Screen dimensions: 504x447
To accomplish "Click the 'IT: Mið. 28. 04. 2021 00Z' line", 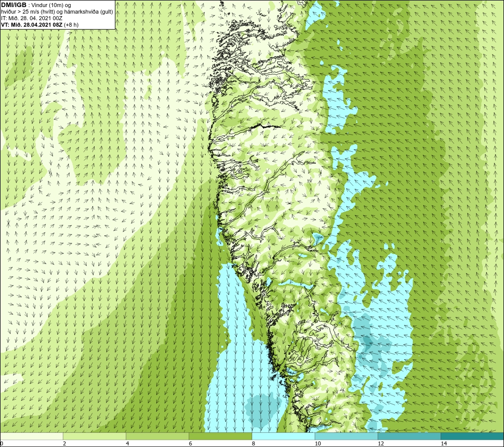I will click(x=32, y=18).
